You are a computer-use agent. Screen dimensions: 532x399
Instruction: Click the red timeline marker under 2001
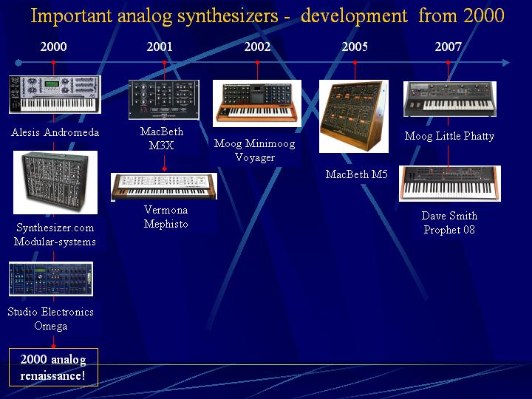click(165, 63)
